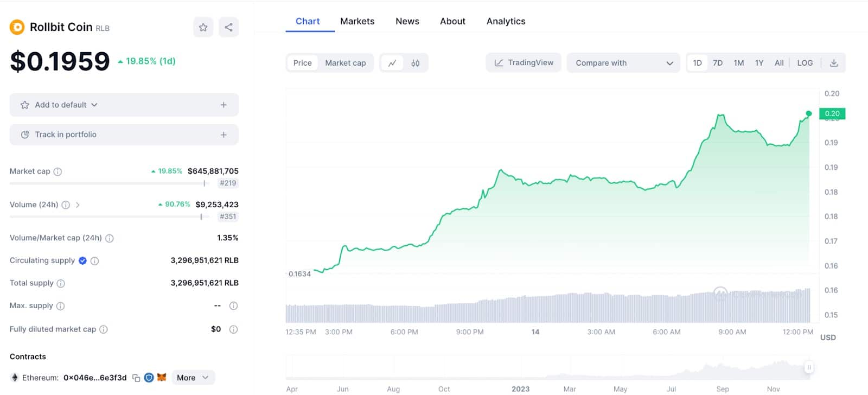Viewport: 868px width, 395px height.
Task: Star Rollbit Coin to watchlist
Action: [x=203, y=27]
